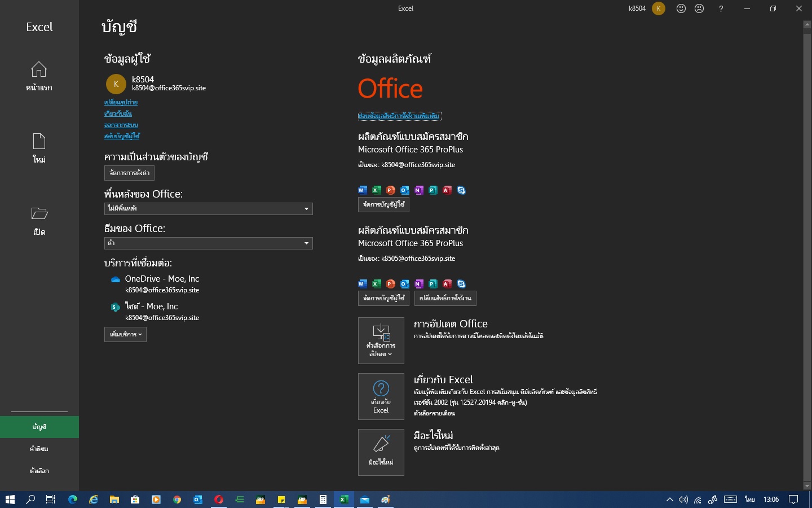The width and height of the screenshot is (812, 508).
Task: Click the question mark About Excel icon
Action: pyautogui.click(x=381, y=388)
